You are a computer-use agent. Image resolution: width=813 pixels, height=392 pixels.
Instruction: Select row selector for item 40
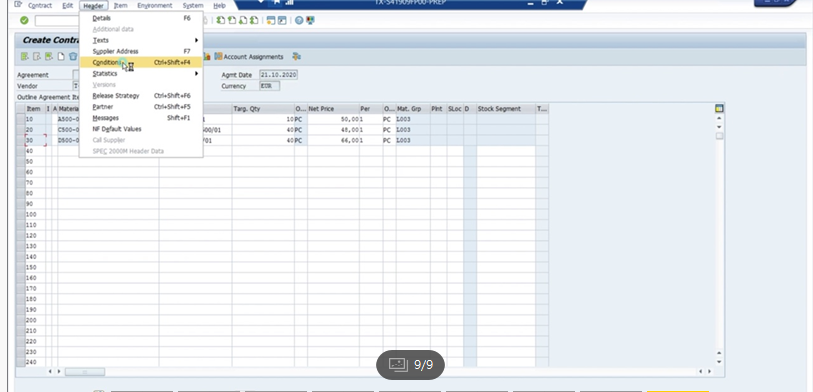pyautogui.click(x=20, y=151)
